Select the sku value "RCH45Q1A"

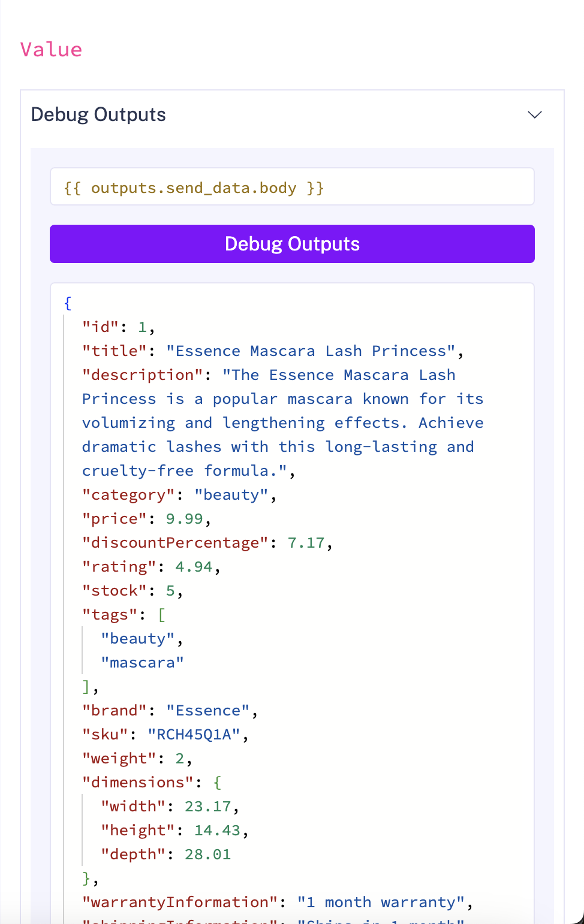194,734
